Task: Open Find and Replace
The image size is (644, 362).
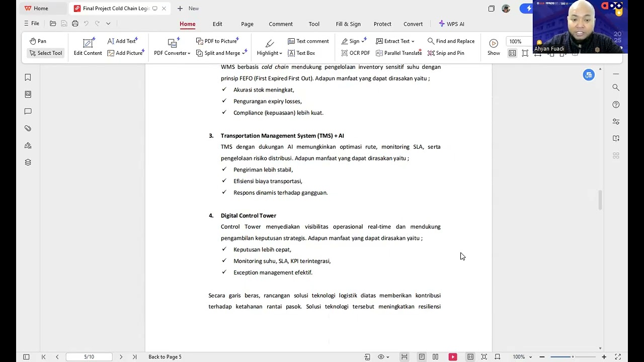Action: [451, 41]
